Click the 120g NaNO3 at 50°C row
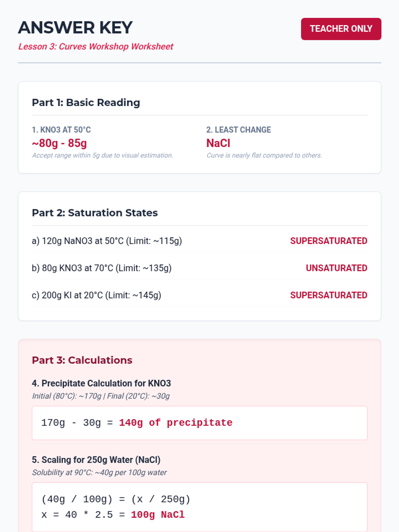Screen dimensions: 399x532 [x=199, y=241]
